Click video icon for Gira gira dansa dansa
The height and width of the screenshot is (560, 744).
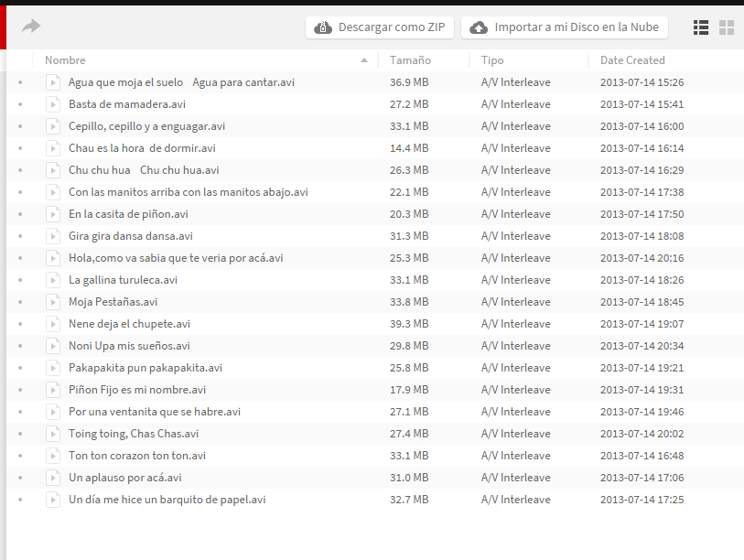53,236
